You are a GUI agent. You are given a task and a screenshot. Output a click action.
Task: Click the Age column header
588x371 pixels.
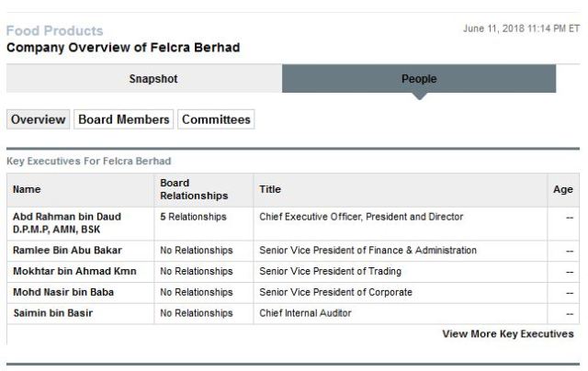[563, 190]
